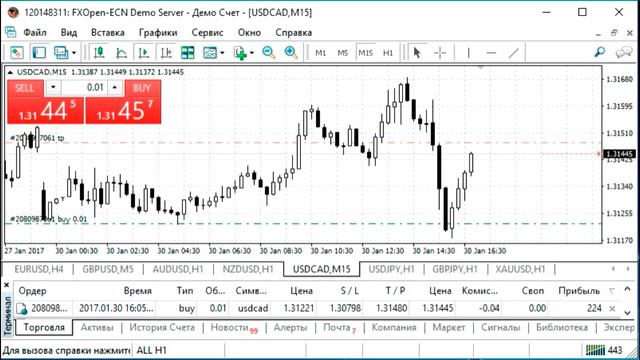Open the Market Watch panel icon
The image size is (640, 360).
39,52
